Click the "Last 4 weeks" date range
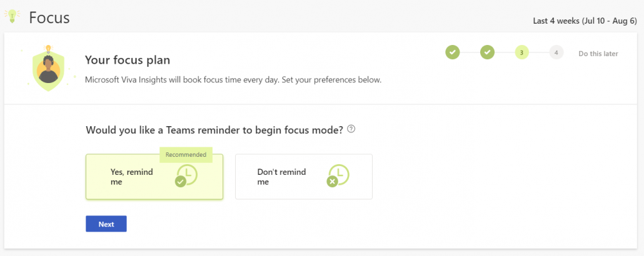Image resolution: width=644 pixels, height=256 pixels. pyautogui.click(x=585, y=21)
